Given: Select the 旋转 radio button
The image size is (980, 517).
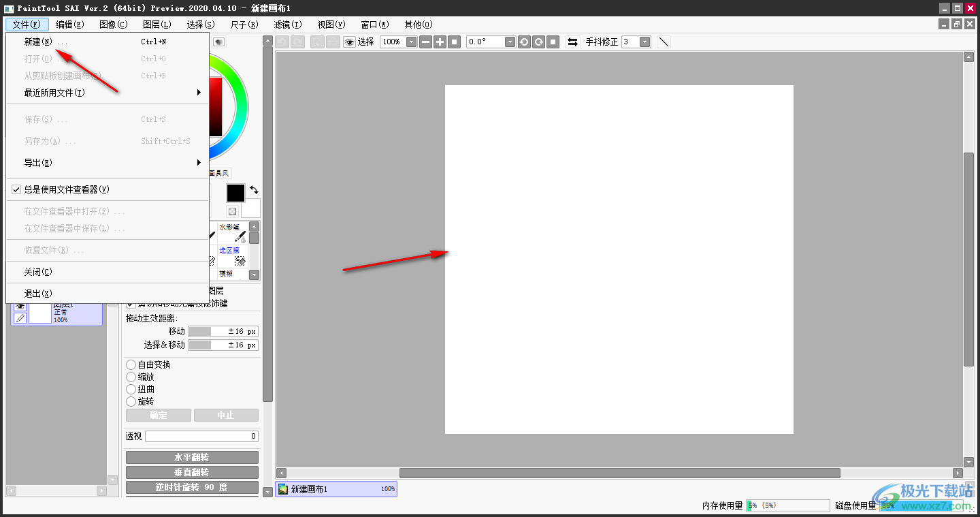Looking at the screenshot, I should click(x=131, y=402).
